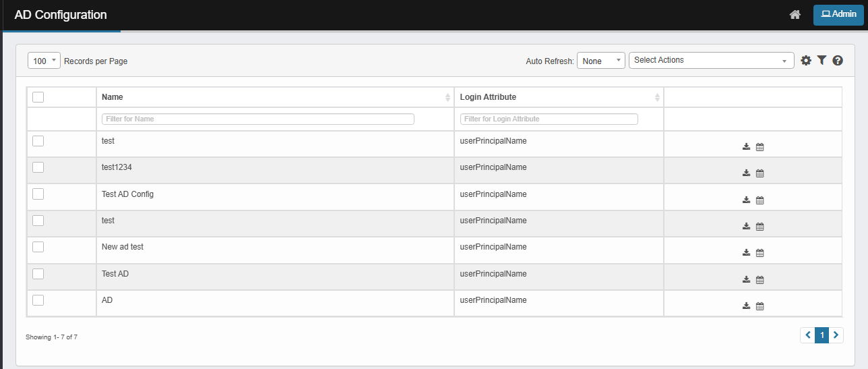Click download icon for test1234 row
The width and height of the screenshot is (868, 369).
click(746, 173)
